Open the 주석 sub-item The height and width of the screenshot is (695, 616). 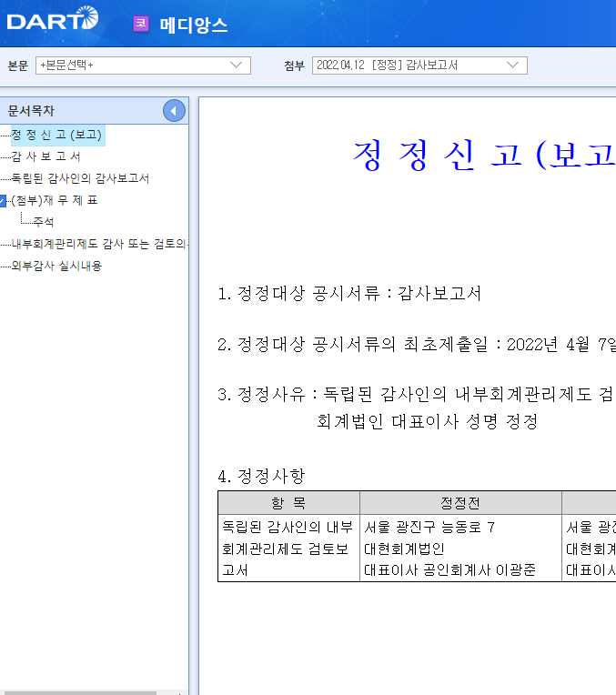click(44, 222)
